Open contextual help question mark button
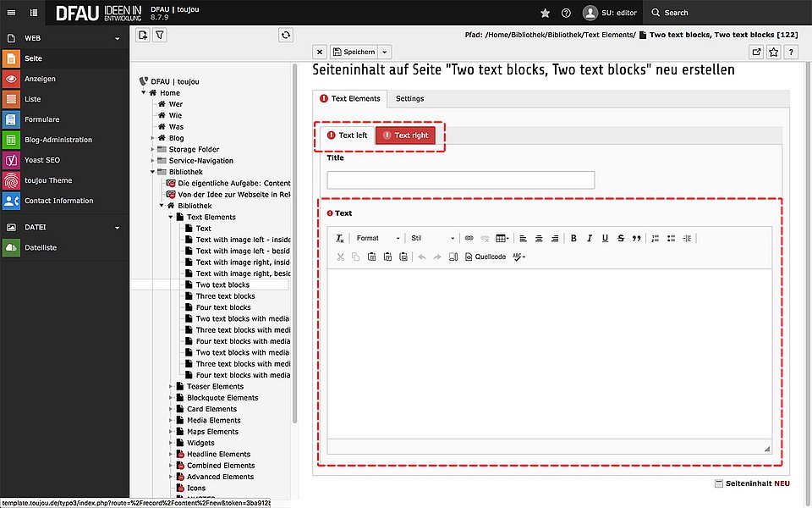 (791, 52)
